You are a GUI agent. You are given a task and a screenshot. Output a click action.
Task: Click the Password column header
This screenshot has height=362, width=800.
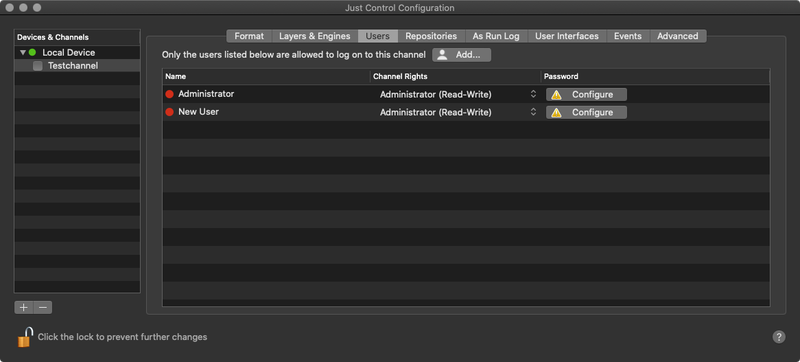click(x=655, y=76)
